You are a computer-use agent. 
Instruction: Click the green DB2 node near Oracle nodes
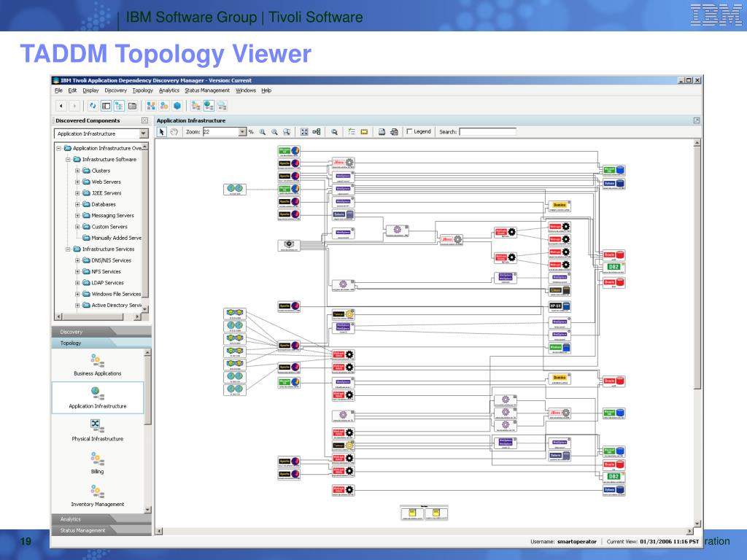click(x=614, y=268)
